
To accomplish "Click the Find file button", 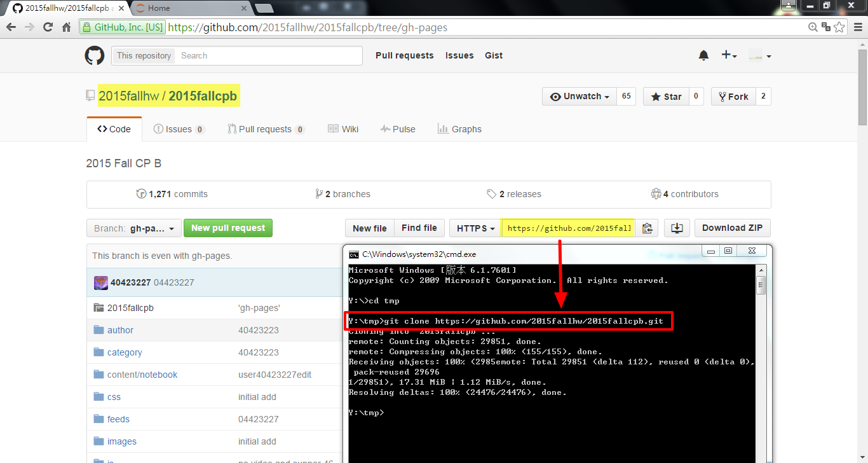I will coord(419,228).
